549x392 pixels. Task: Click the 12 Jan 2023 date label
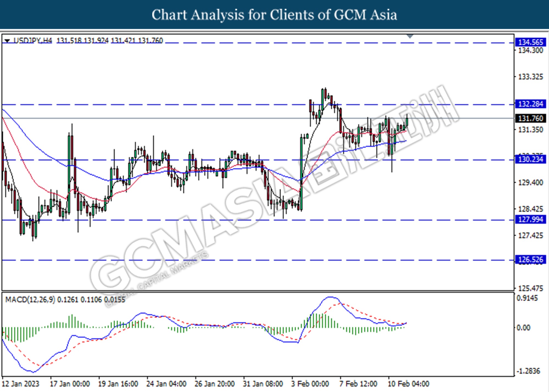(21, 384)
